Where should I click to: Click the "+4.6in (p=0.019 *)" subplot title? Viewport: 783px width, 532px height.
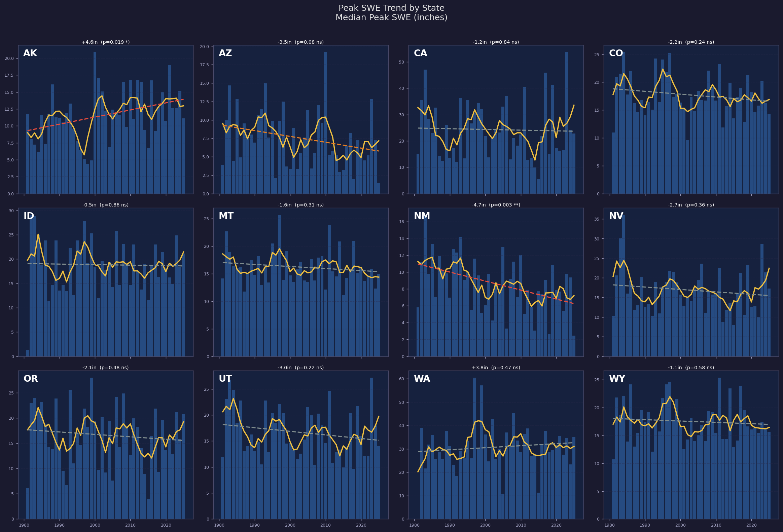point(105,42)
